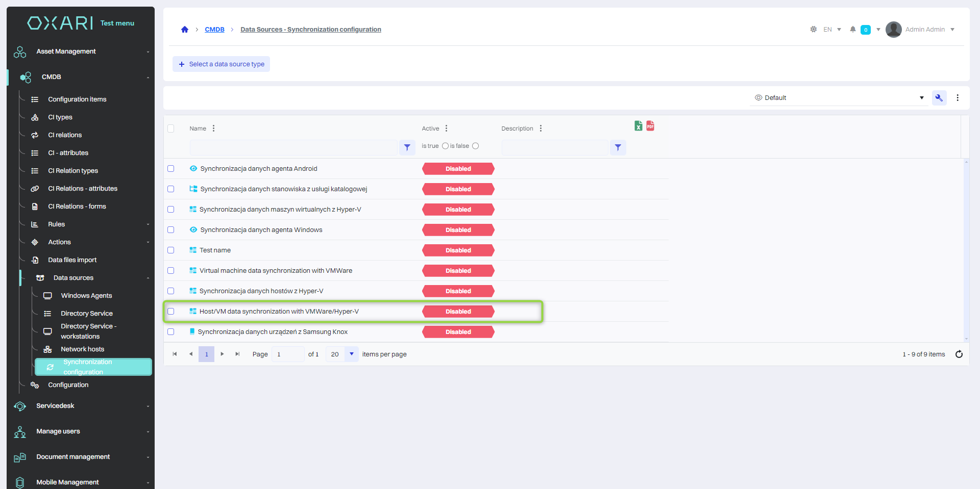Expand the Servicedesk menu section
Image resolution: width=980 pixels, height=489 pixels.
tap(82, 406)
